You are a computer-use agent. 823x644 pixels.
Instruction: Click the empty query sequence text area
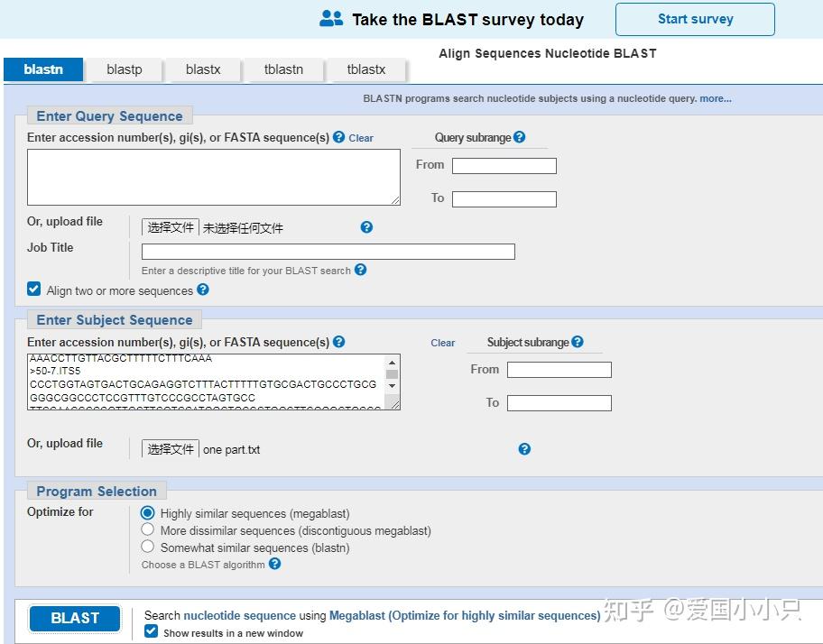[x=214, y=178]
